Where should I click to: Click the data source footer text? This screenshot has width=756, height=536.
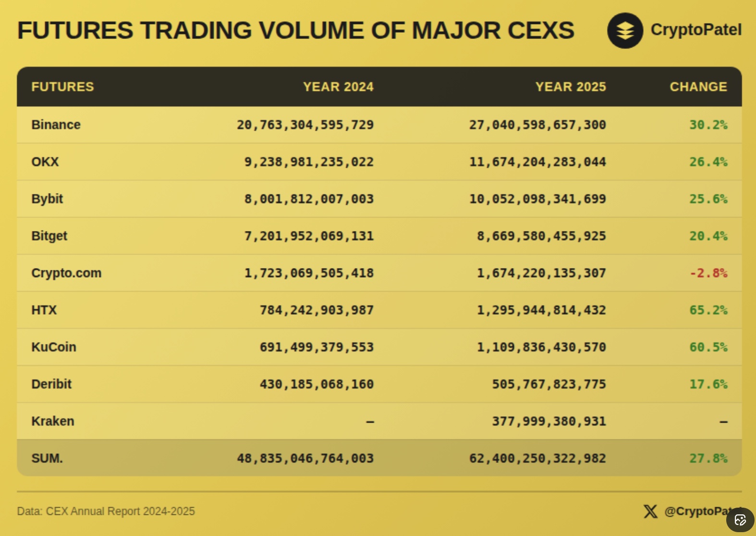106,511
